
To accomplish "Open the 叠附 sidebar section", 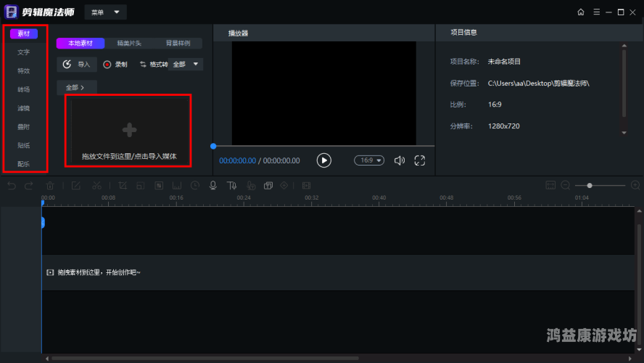I will pyautogui.click(x=24, y=126).
